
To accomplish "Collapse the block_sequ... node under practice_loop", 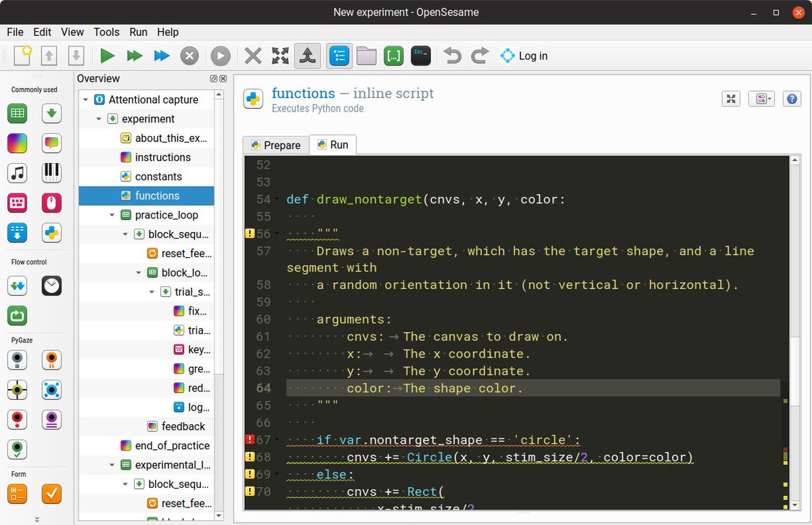I will 125,235.
